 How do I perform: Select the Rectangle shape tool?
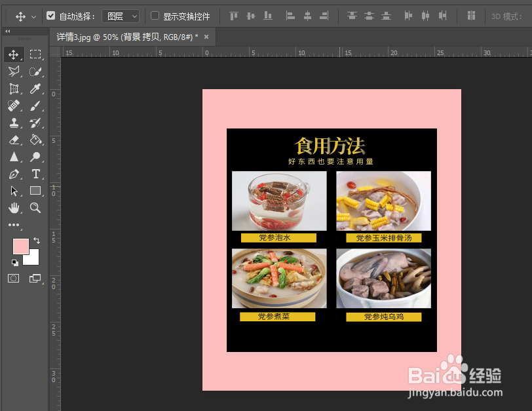(35, 191)
